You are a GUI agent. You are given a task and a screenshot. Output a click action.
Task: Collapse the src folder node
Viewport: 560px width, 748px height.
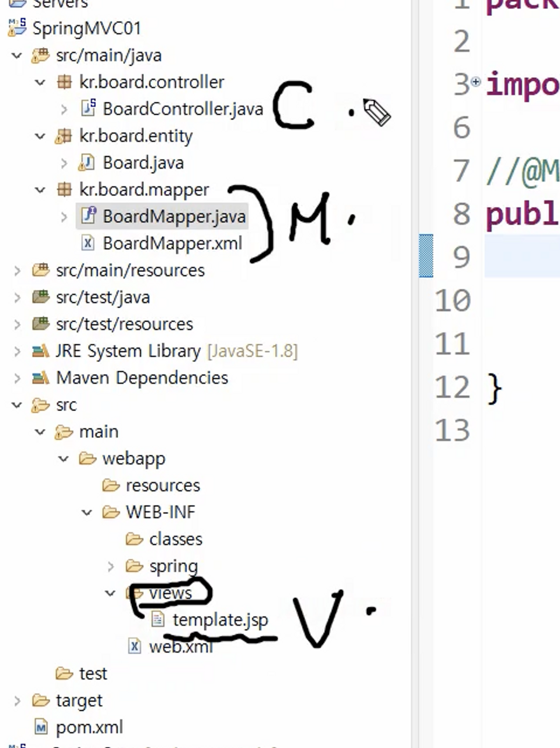pos(17,405)
